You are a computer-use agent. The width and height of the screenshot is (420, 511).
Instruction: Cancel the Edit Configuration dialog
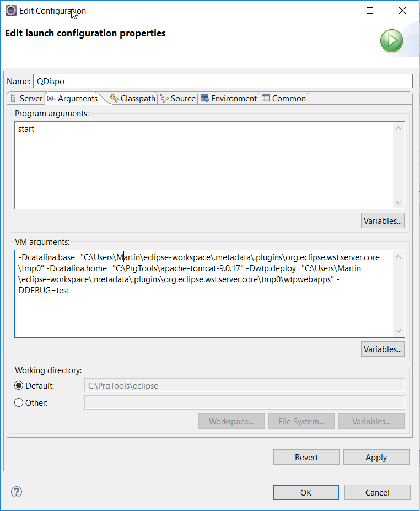click(x=377, y=492)
